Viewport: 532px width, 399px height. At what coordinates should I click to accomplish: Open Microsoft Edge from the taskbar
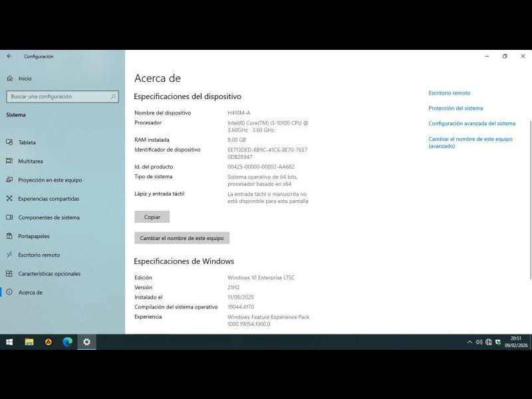pyautogui.click(x=67, y=342)
